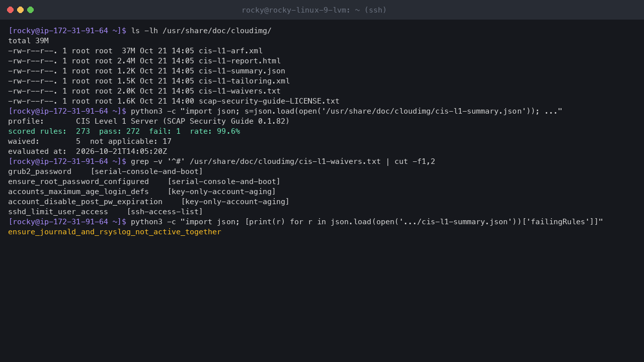Click the waiver rule grub2_password
Image resolution: width=644 pixels, height=362 pixels.
[x=40, y=171]
